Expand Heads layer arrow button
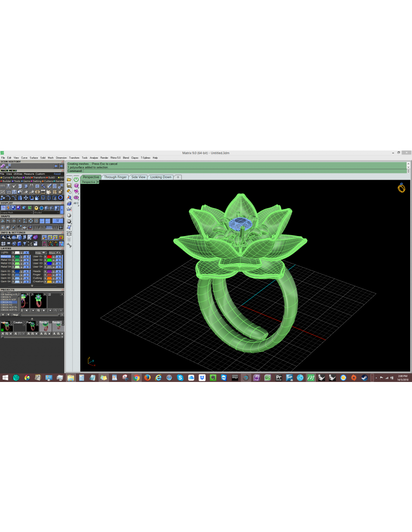The width and height of the screenshot is (412, 532). pyautogui.click(x=45, y=271)
